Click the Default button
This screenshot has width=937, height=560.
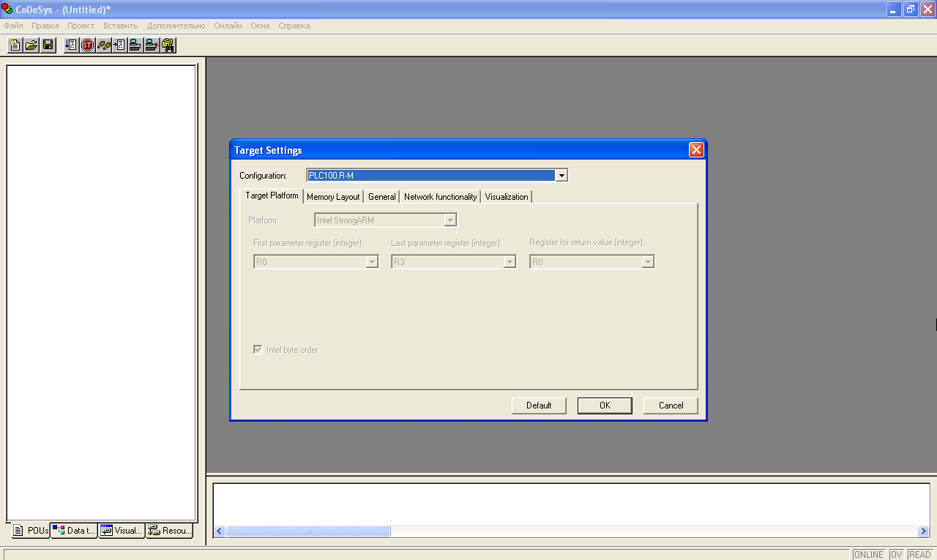(x=539, y=406)
